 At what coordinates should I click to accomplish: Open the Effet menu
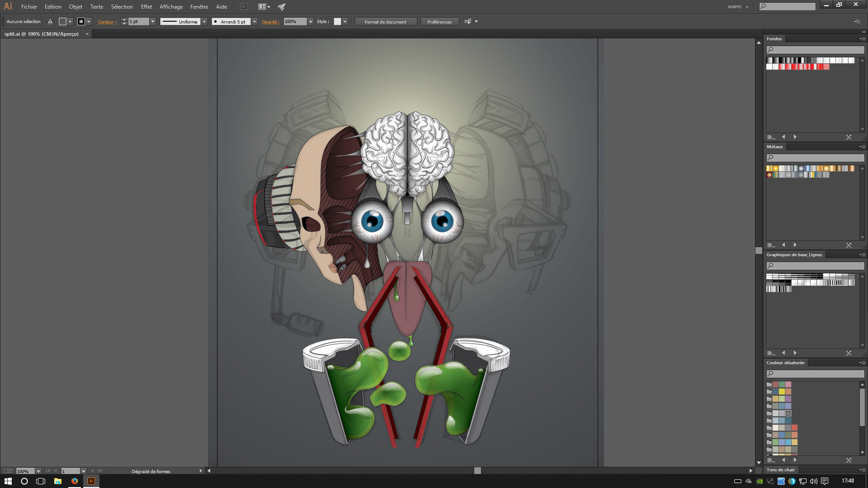[146, 7]
